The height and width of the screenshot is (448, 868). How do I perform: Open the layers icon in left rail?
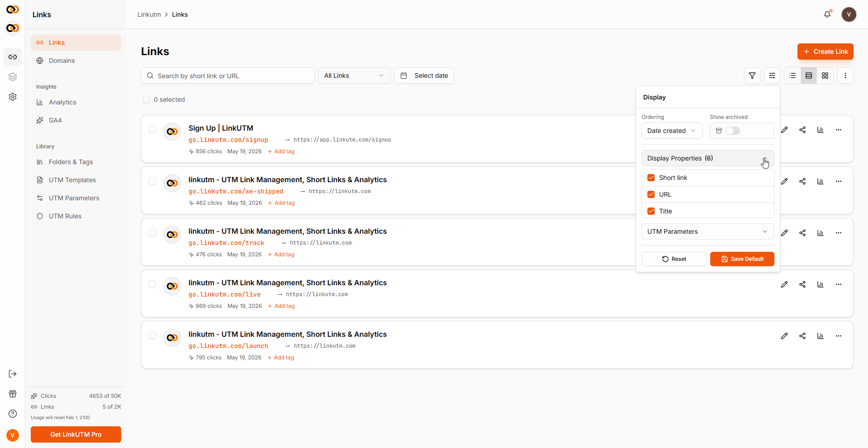[13, 77]
